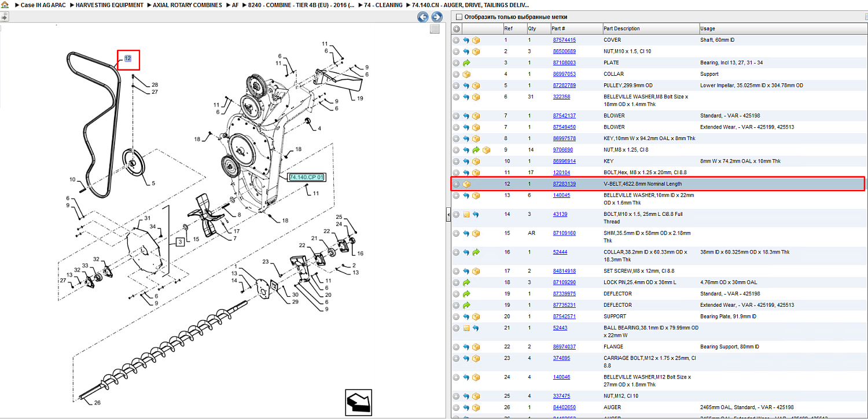Select callout 5 beside the pulley in diagram
Screen dimensions: 868x419
point(153,183)
